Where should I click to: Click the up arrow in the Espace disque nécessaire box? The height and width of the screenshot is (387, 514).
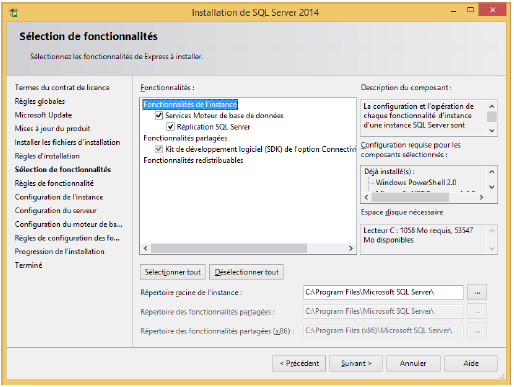click(491, 231)
